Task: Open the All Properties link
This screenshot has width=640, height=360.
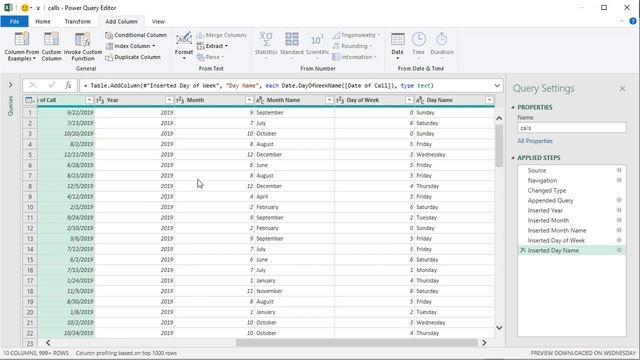Action: (x=535, y=141)
